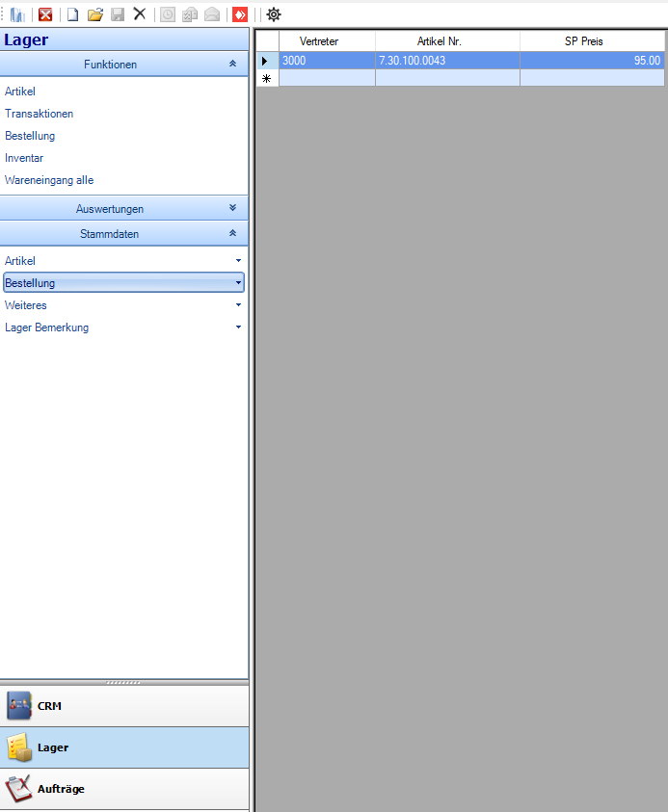This screenshot has height=812, width=668.
Task: Click the blue books icon in toolbar
Action: pos(17,14)
